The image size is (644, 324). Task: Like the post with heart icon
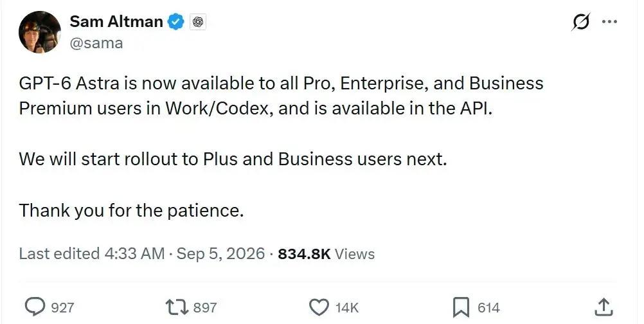(319, 307)
